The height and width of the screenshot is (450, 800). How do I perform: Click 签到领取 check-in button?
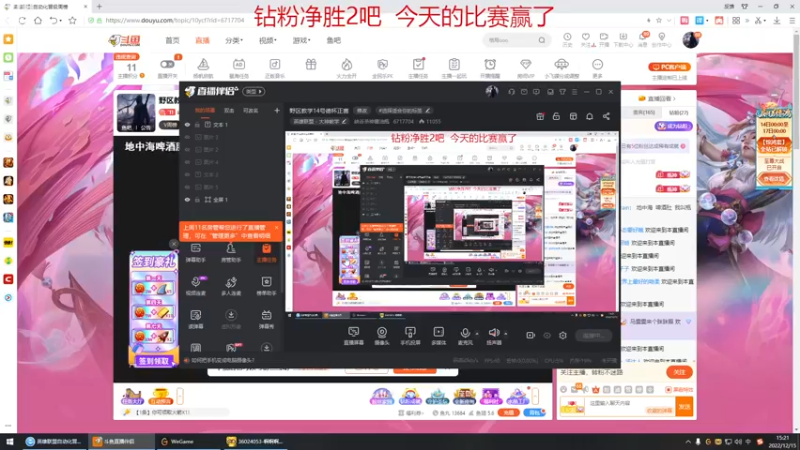click(x=154, y=361)
